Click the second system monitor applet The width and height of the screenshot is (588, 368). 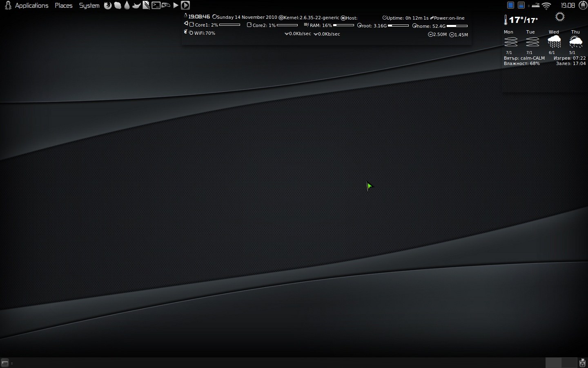tap(521, 5)
